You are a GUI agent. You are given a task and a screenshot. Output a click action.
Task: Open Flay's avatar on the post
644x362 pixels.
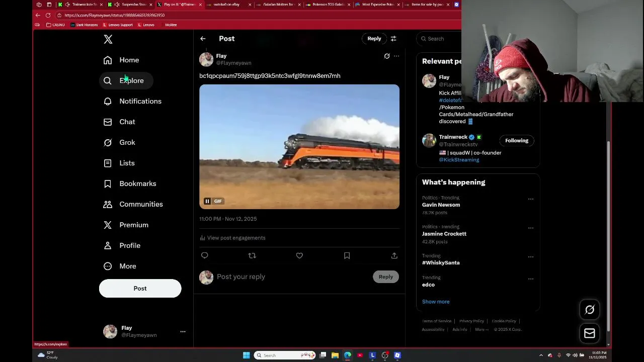click(x=206, y=59)
